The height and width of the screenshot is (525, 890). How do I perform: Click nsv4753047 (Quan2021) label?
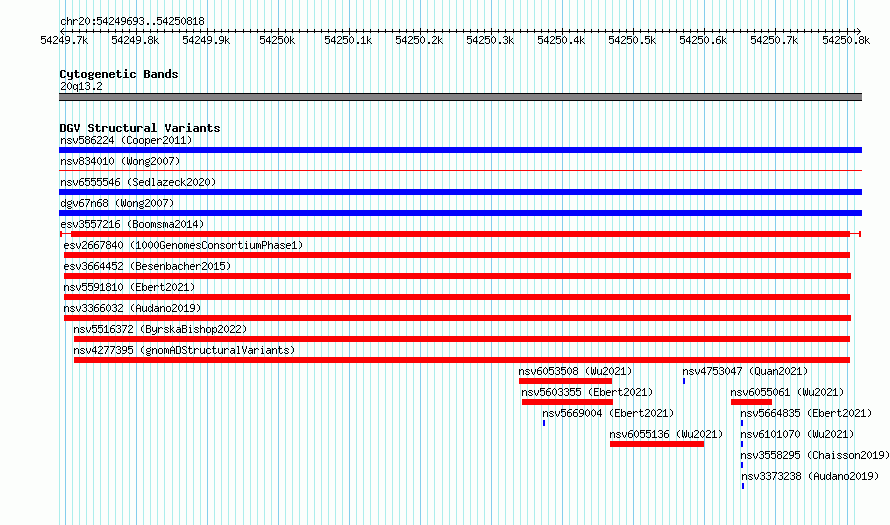(x=745, y=371)
